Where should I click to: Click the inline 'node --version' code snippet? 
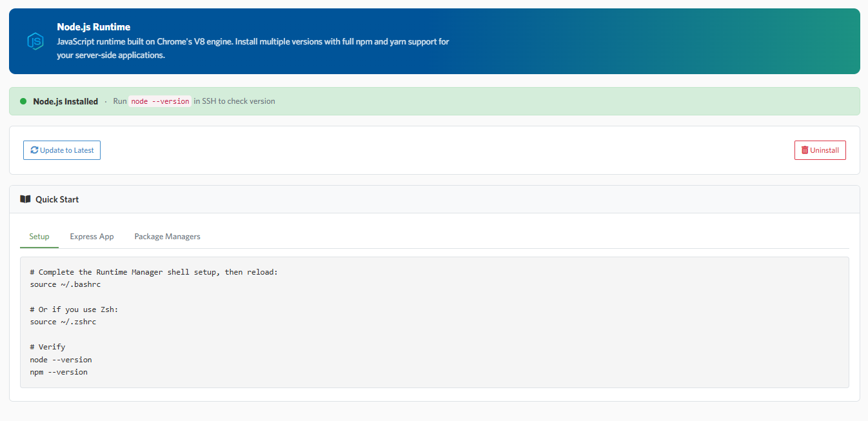pyautogui.click(x=161, y=101)
